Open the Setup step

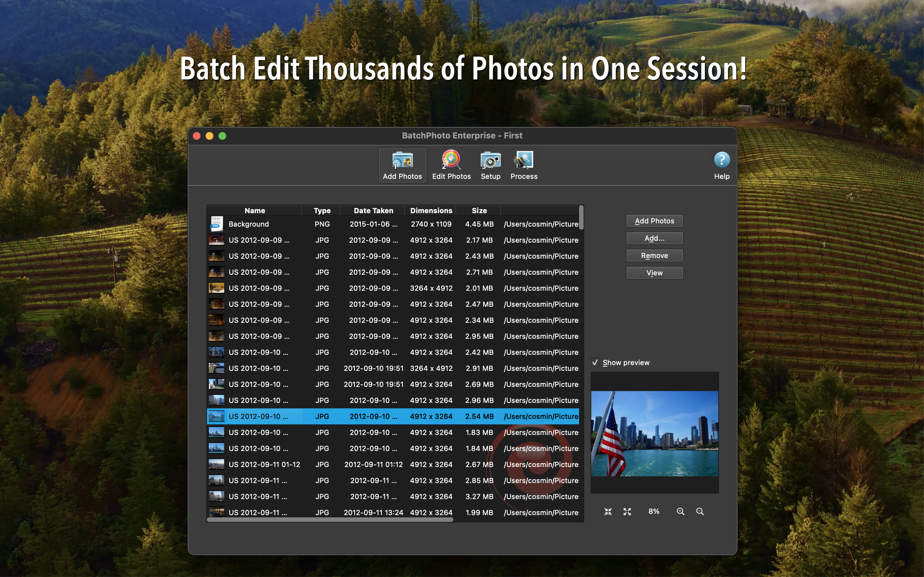point(490,165)
